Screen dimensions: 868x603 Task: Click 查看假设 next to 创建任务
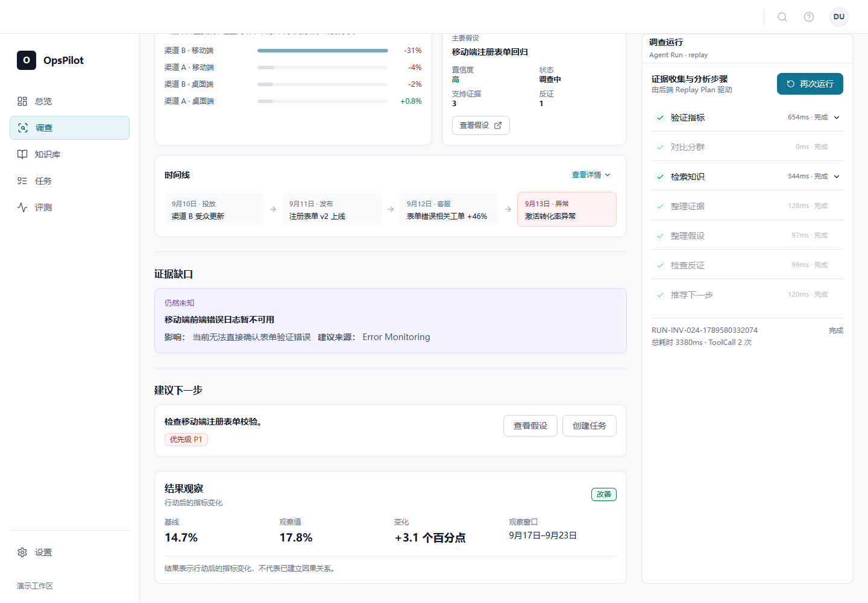coord(530,426)
